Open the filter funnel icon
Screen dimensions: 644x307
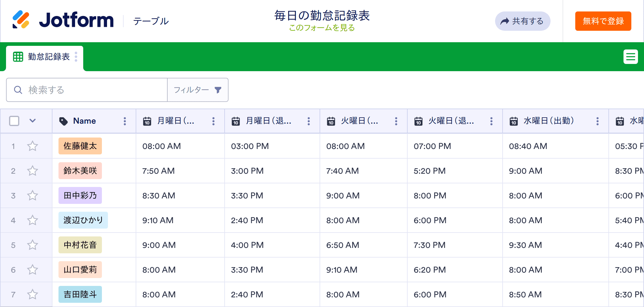[218, 90]
